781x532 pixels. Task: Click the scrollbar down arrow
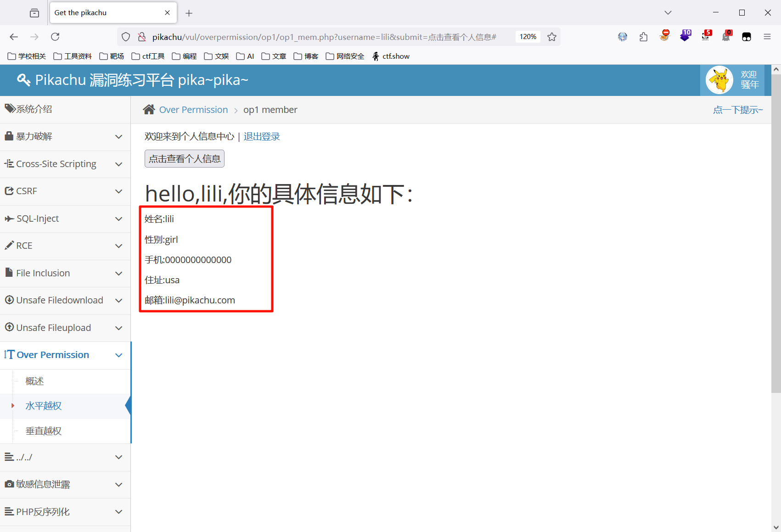pos(776,527)
